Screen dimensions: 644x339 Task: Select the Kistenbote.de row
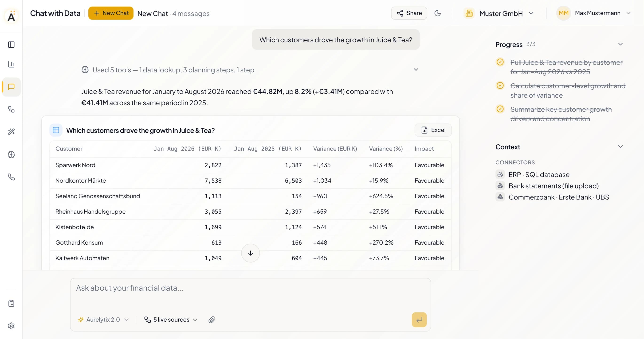(x=250, y=227)
